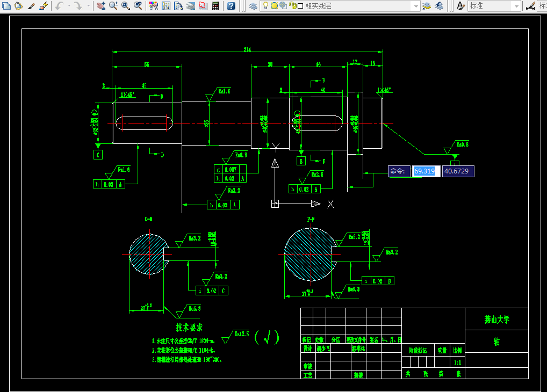Click the Undo arrow button

point(59,5)
